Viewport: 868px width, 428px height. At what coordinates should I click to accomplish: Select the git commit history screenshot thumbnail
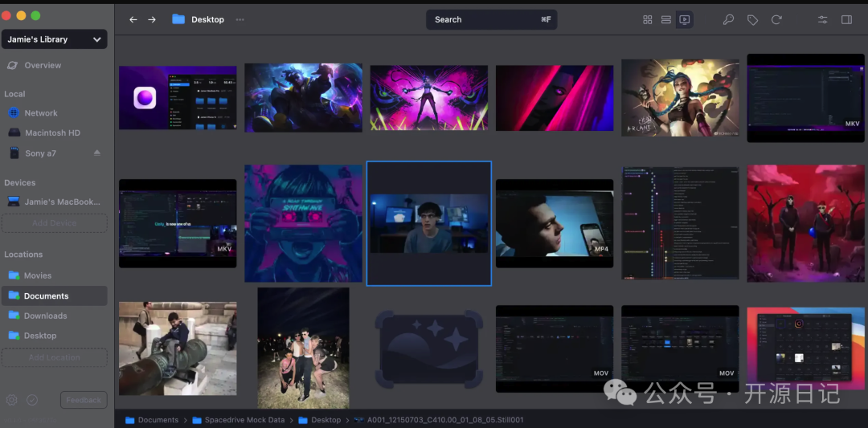pyautogui.click(x=680, y=223)
